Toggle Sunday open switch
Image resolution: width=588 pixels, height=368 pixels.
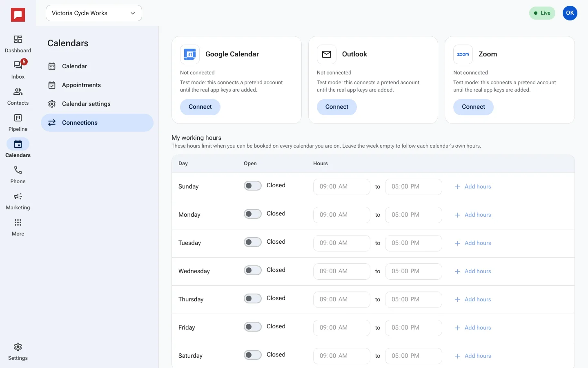pyautogui.click(x=253, y=186)
